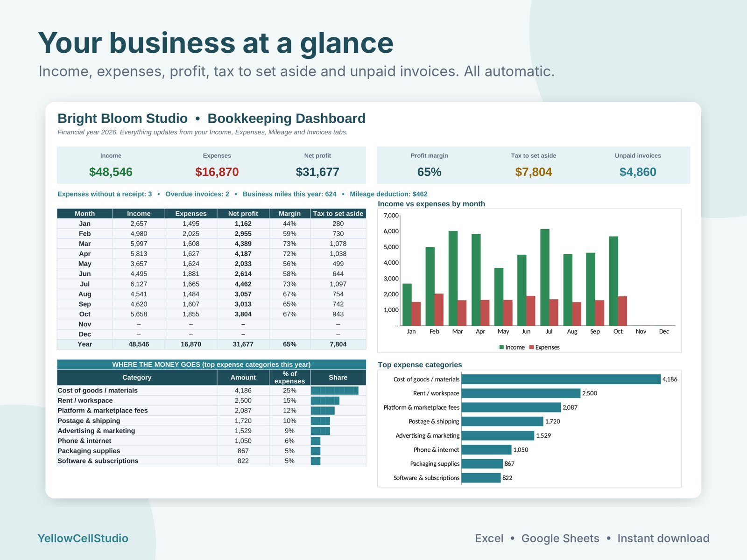
Task: Select the Dec row label
Action: tap(85, 334)
